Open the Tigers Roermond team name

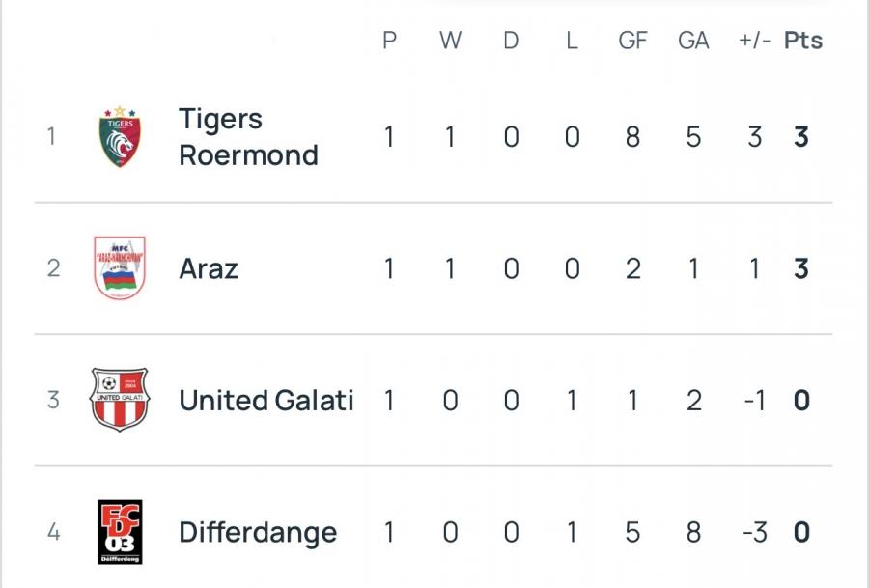tap(248, 137)
